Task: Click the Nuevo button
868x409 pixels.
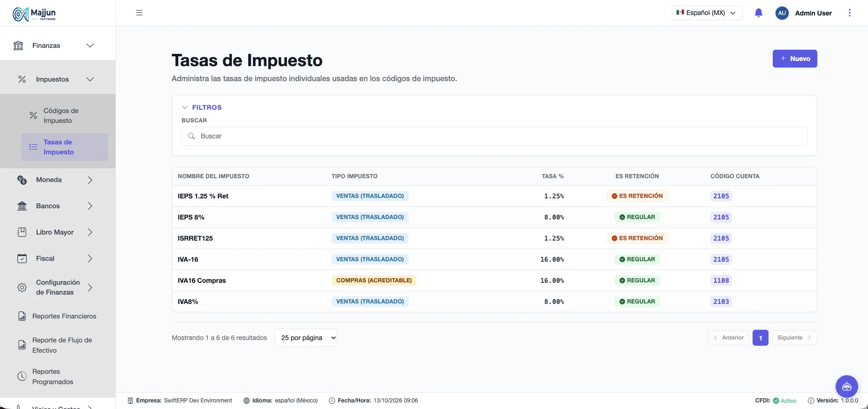Action: pyautogui.click(x=795, y=59)
